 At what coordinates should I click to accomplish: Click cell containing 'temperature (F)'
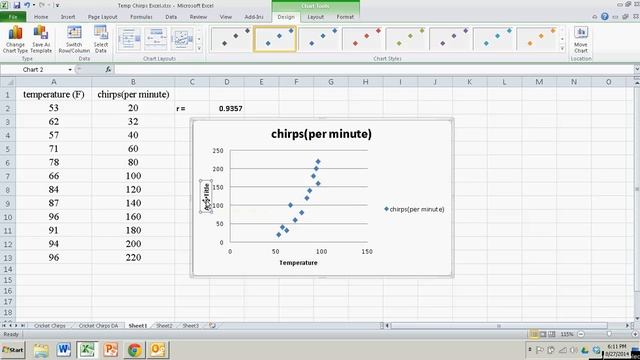[x=53, y=94]
